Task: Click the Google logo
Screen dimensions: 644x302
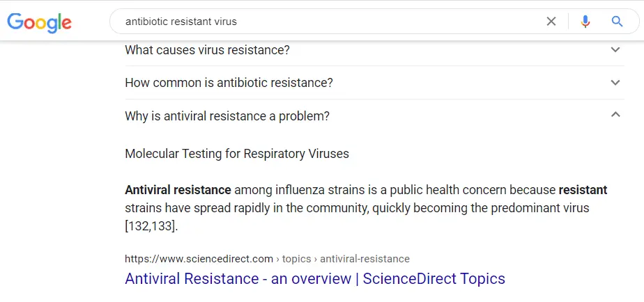Action: tap(39, 22)
